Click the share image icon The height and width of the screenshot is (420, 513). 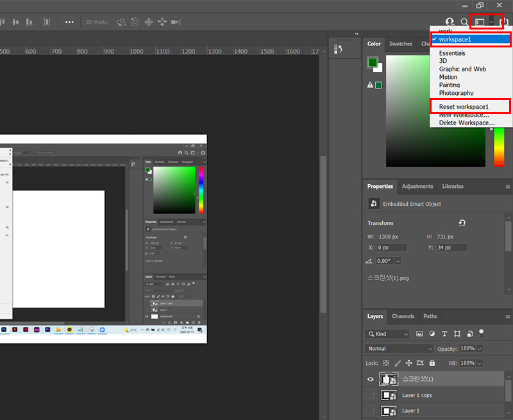coord(504,22)
